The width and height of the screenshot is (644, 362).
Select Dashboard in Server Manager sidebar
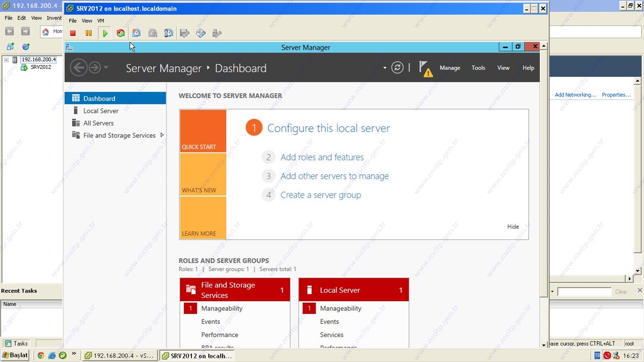click(x=115, y=98)
